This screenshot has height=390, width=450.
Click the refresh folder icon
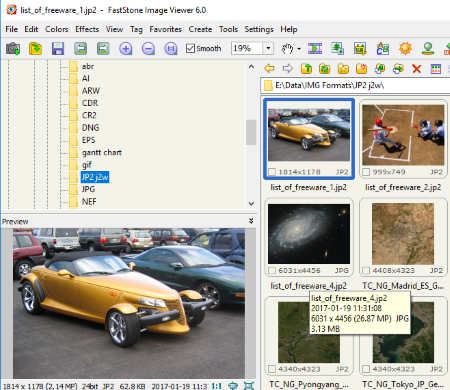click(325, 69)
